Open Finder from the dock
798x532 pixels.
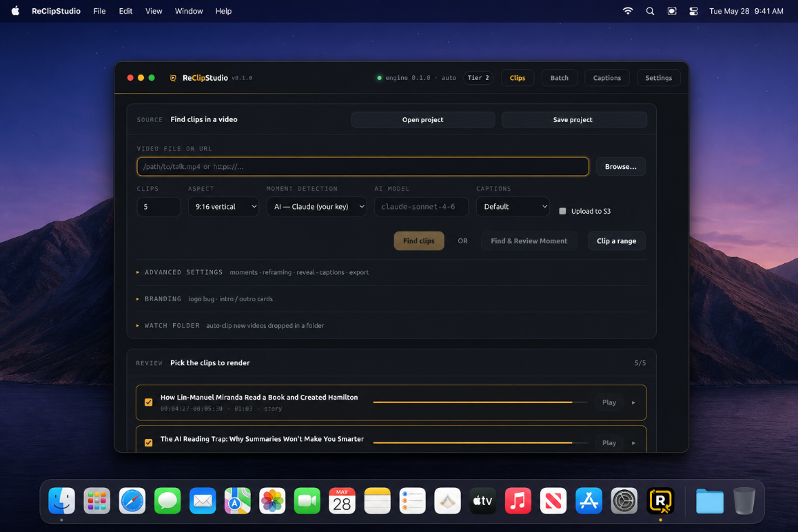click(61, 501)
